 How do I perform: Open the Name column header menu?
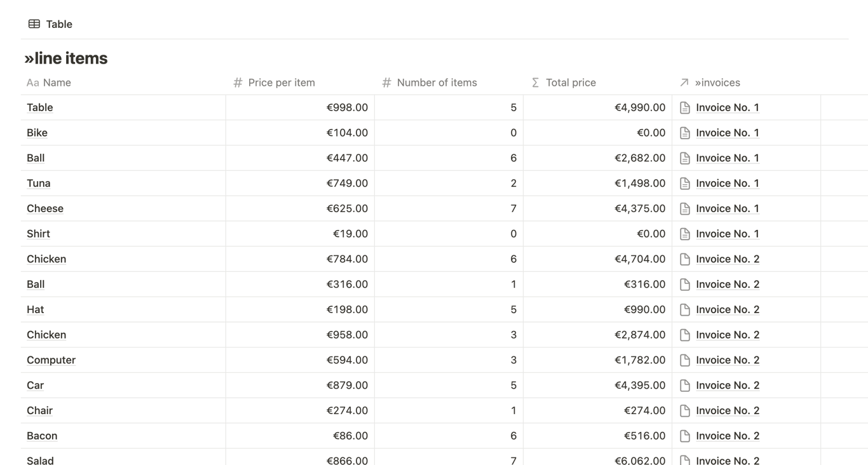(57, 83)
